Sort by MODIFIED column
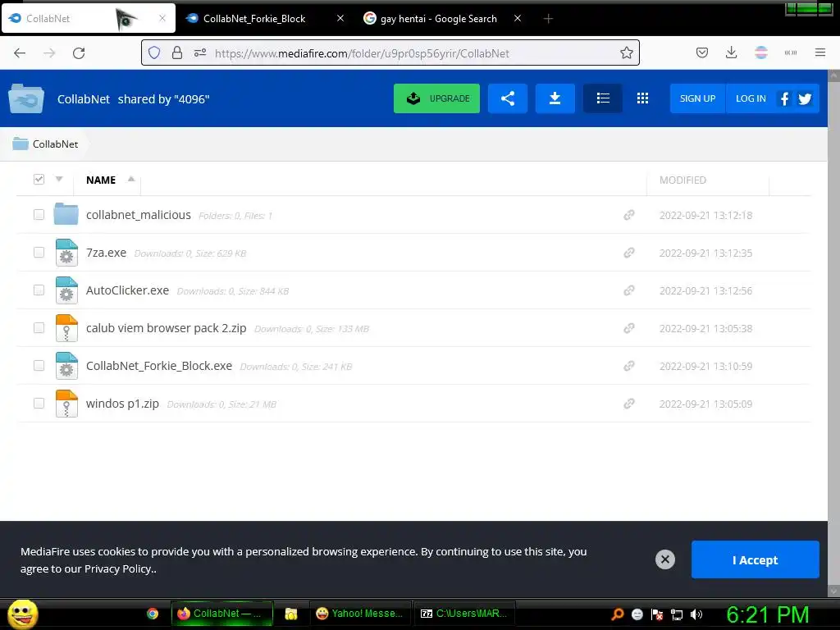840x630 pixels. click(682, 180)
